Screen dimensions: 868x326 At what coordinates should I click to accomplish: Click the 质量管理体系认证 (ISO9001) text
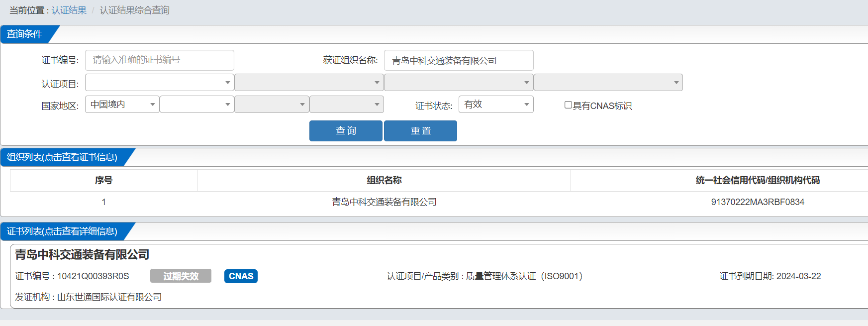coord(524,276)
